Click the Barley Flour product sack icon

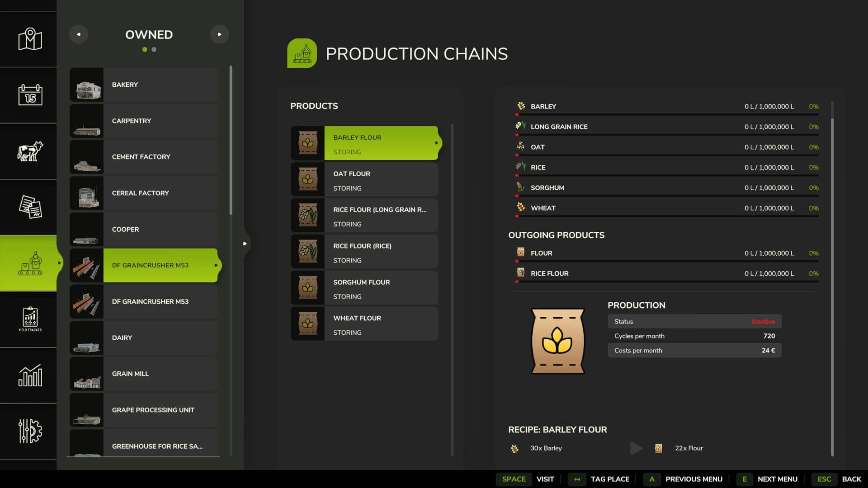point(308,143)
